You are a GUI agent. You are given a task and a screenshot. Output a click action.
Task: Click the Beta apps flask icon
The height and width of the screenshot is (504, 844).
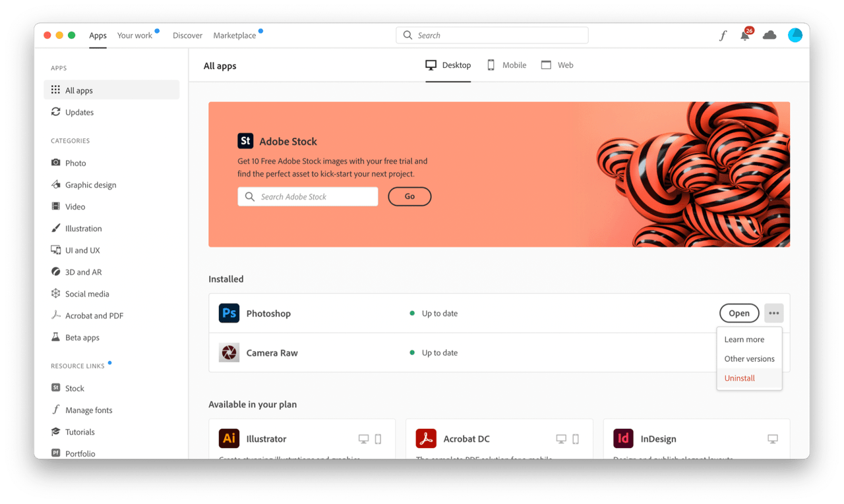[x=55, y=337]
